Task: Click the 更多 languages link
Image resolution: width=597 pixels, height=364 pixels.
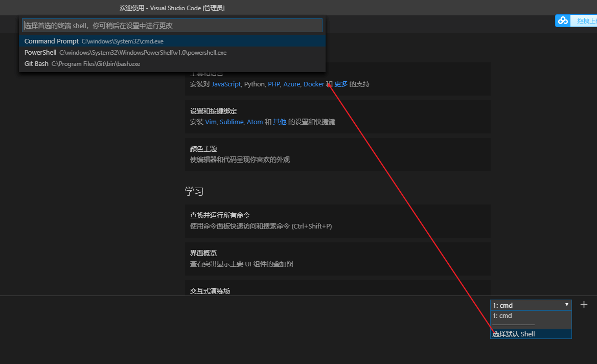Action: [x=341, y=84]
